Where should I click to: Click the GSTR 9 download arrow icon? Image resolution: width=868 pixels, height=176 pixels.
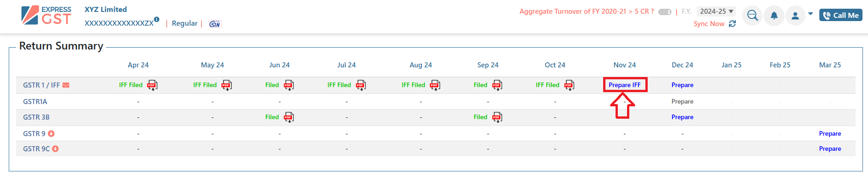tap(51, 133)
